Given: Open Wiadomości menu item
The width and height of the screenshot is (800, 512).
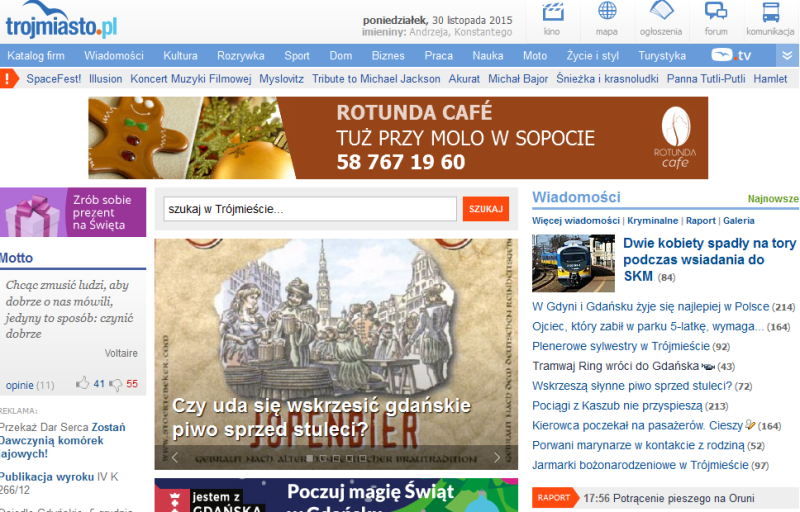Looking at the screenshot, I should [114, 56].
